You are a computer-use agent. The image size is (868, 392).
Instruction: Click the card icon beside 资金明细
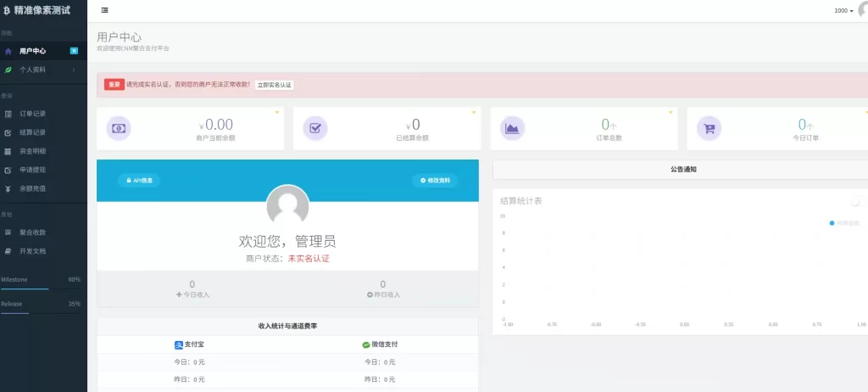click(x=8, y=151)
